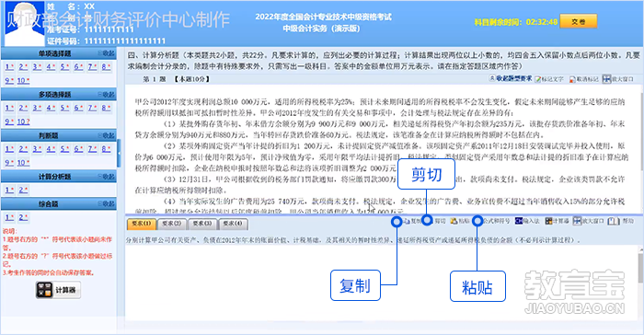The width and height of the screenshot is (644, 335).
Task: Open the 计算器 tool in the answer toolbar
Action: click(557, 221)
